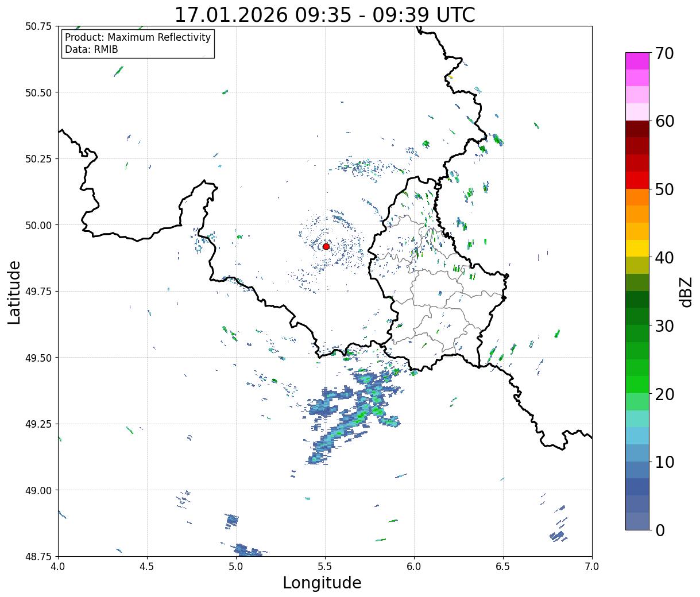This screenshot has width=700, height=597.
Task: Click latitude tick label 50.75
Action: [38, 26]
